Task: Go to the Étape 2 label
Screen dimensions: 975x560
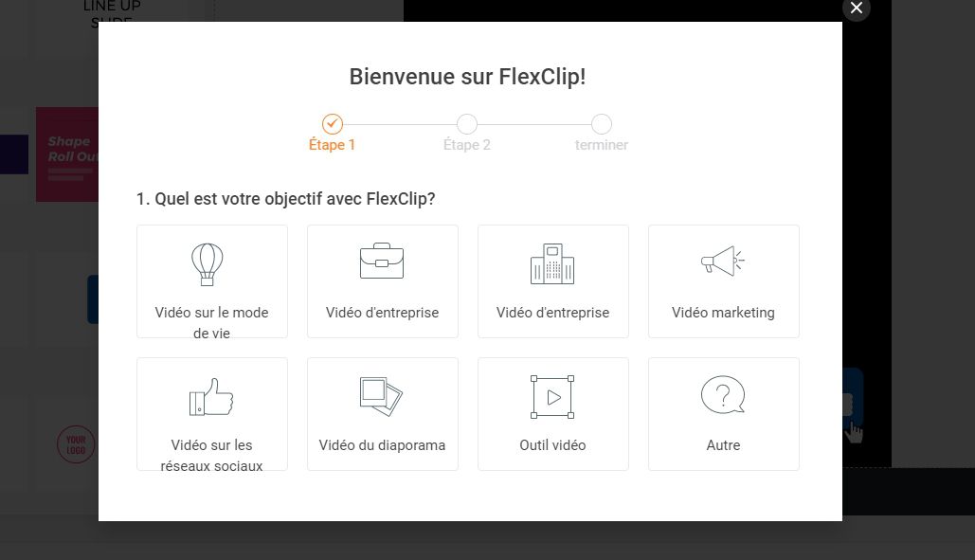Action: (x=467, y=145)
